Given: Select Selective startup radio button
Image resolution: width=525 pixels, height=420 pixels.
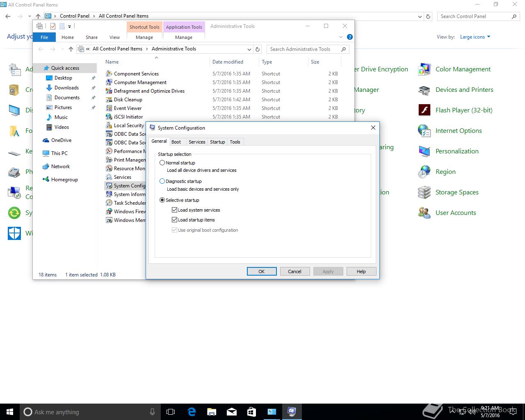Looking at the screenshot, I should pos(162,200).
